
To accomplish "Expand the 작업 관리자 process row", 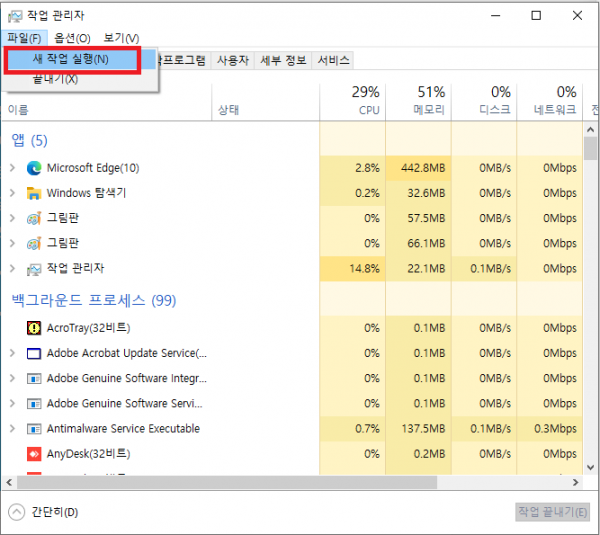I will [12, 269].
